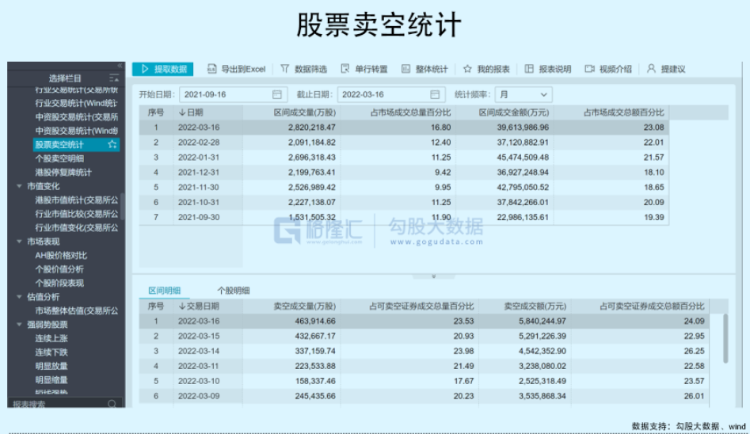Open 中资股交易统计(Wind report
This screenshot has height=434, width=750.
77,131
